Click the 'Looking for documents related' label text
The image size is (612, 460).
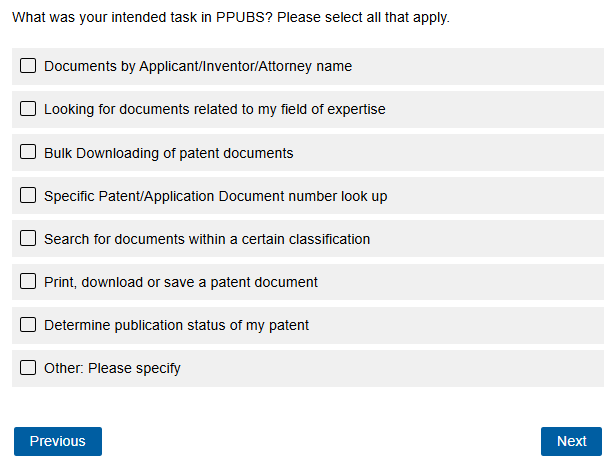tap(215, 110)
